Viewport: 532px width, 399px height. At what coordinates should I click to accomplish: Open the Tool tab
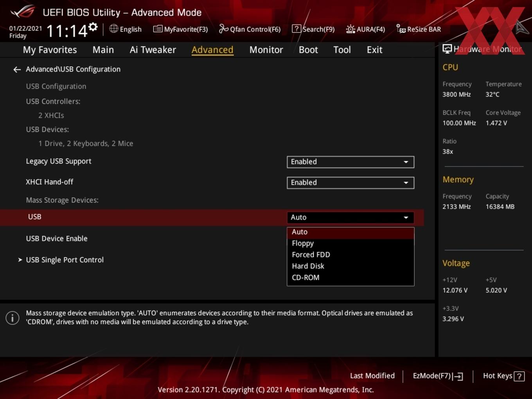click(342, 50)
